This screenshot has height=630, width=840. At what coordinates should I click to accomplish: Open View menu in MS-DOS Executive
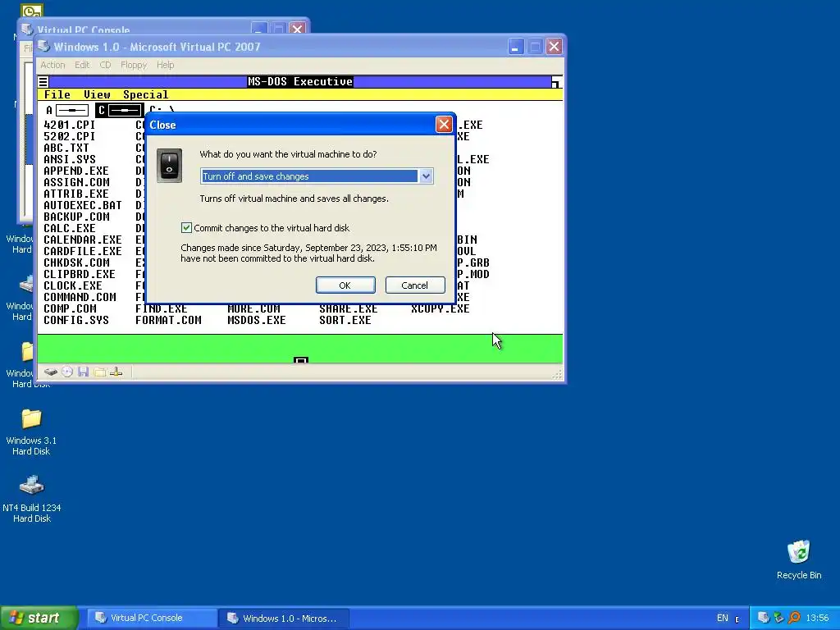click(x=97, y=95)
